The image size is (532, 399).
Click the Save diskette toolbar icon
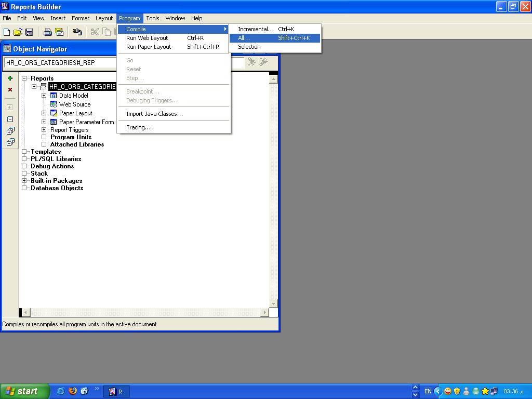[x=29, y=32]
